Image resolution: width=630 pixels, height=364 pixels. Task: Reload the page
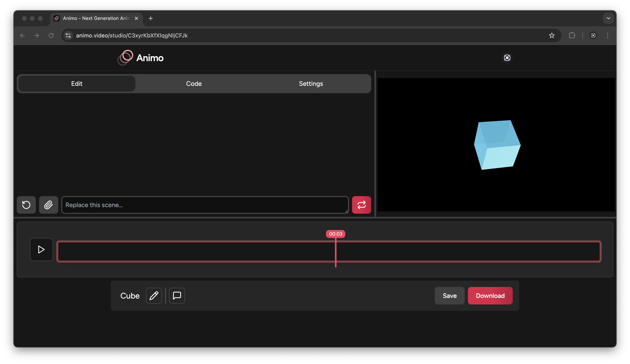(51, 35)
